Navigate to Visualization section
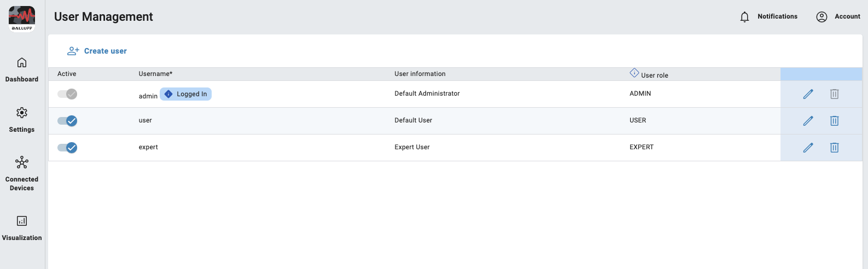 point(22,227)
